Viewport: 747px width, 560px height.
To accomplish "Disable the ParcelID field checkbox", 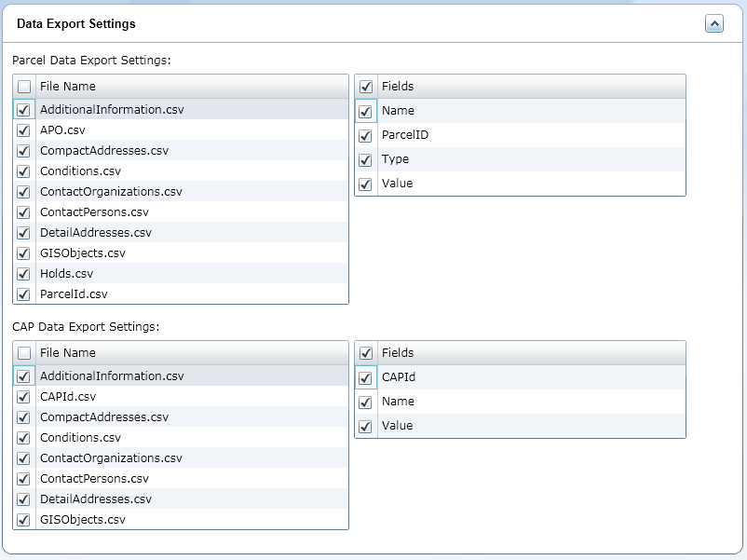I will [x=366, y=136].
